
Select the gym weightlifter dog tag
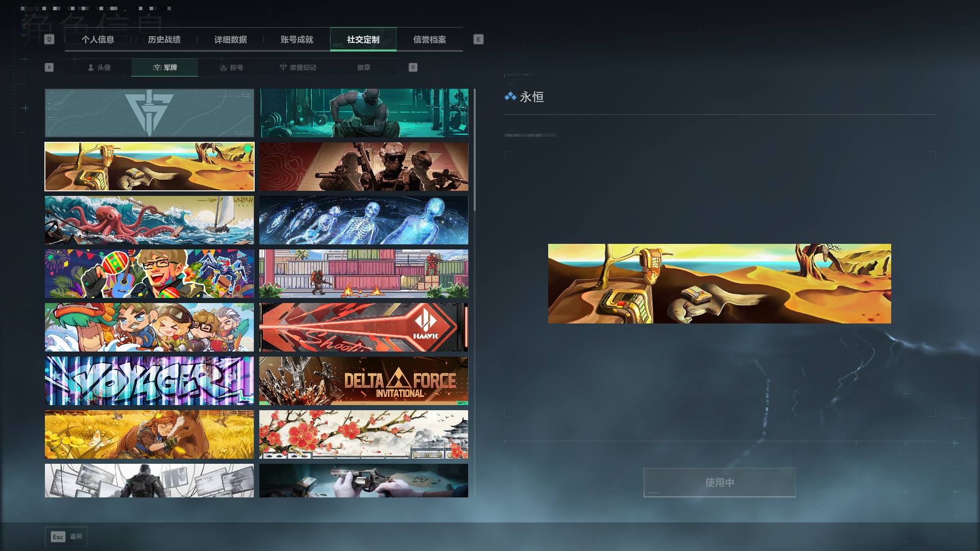(364, 113)
